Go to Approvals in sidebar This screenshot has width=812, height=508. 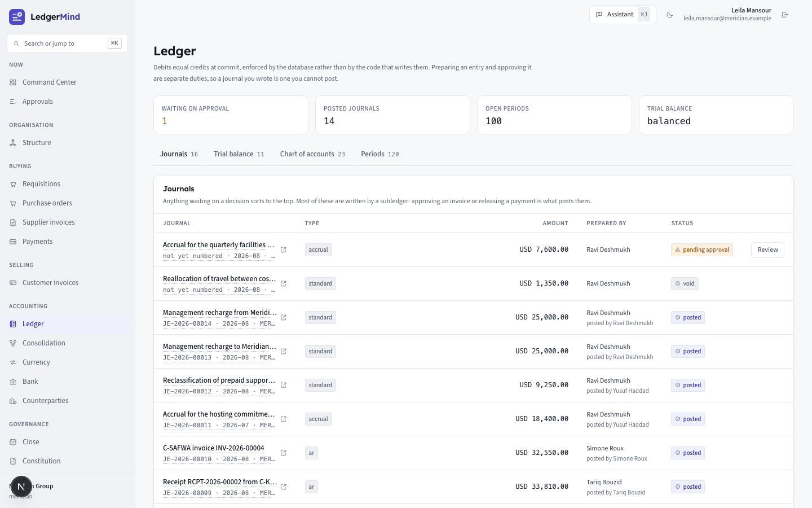[x=67, y=102]
